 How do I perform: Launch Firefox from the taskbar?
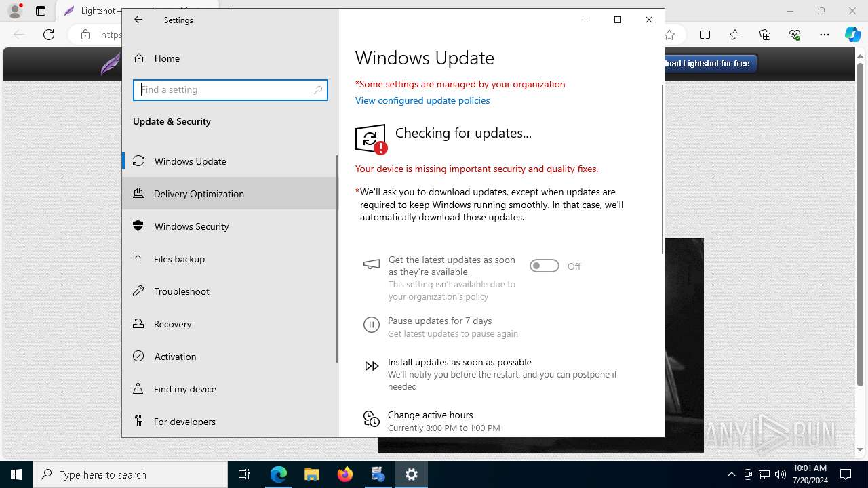(345, 474)
